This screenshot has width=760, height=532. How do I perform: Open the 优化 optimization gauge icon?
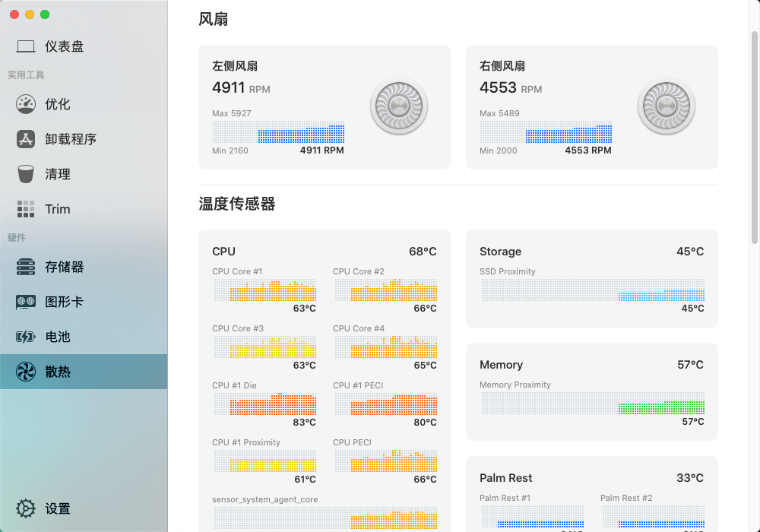26,104
